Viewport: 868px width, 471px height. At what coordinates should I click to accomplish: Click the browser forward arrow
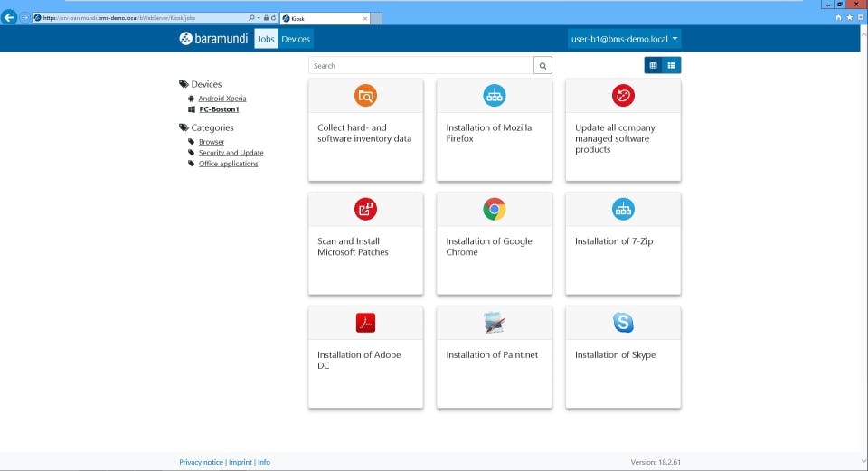[x=25, y=18]
